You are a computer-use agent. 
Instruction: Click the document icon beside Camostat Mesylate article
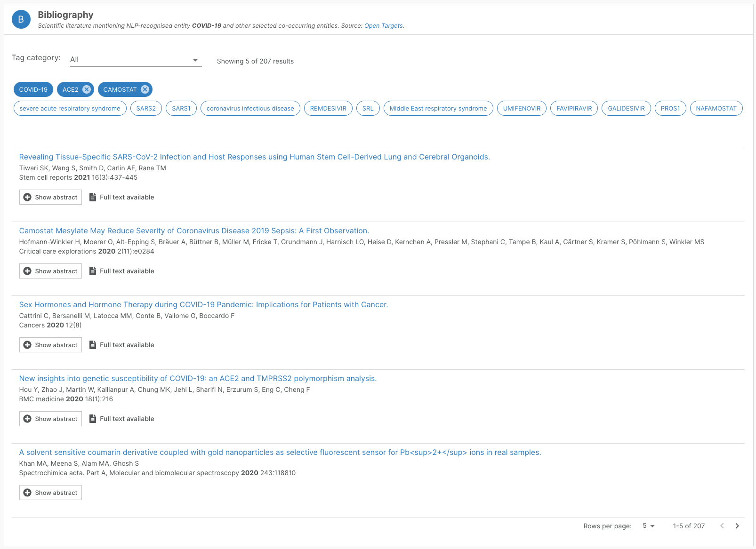tap(93, 271)
